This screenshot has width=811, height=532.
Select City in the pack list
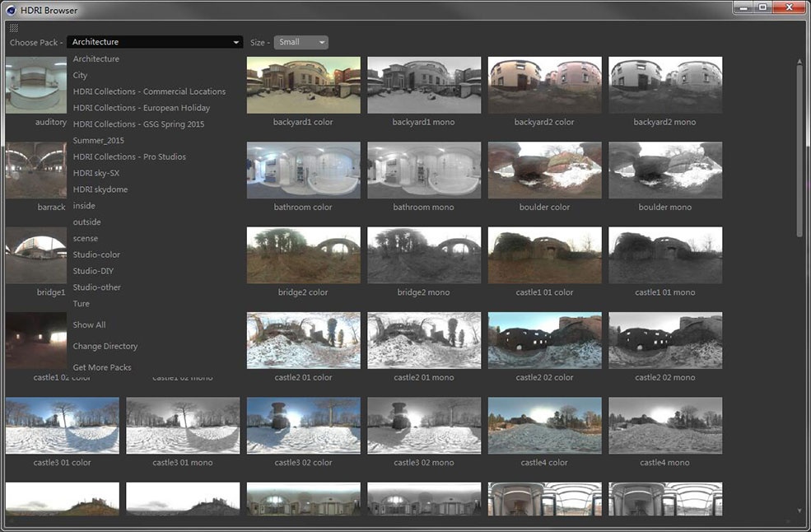point(80,75)
